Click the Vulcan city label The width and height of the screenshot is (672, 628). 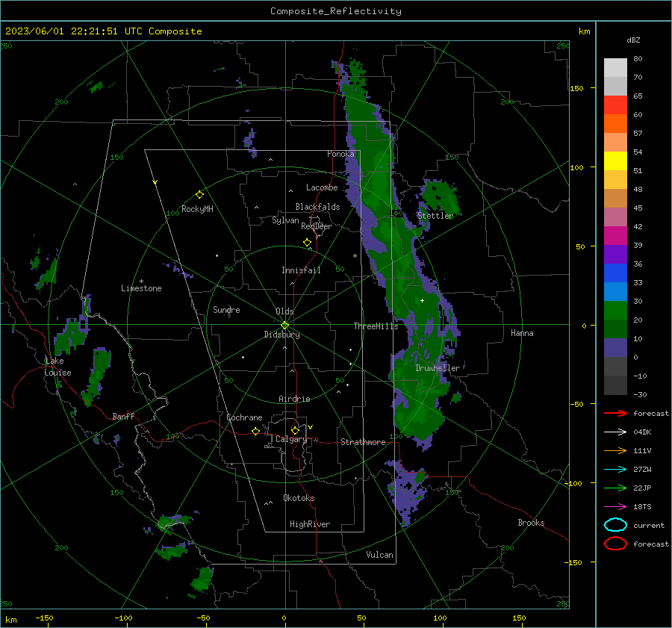pyautogui.click(x=379, y=555)
